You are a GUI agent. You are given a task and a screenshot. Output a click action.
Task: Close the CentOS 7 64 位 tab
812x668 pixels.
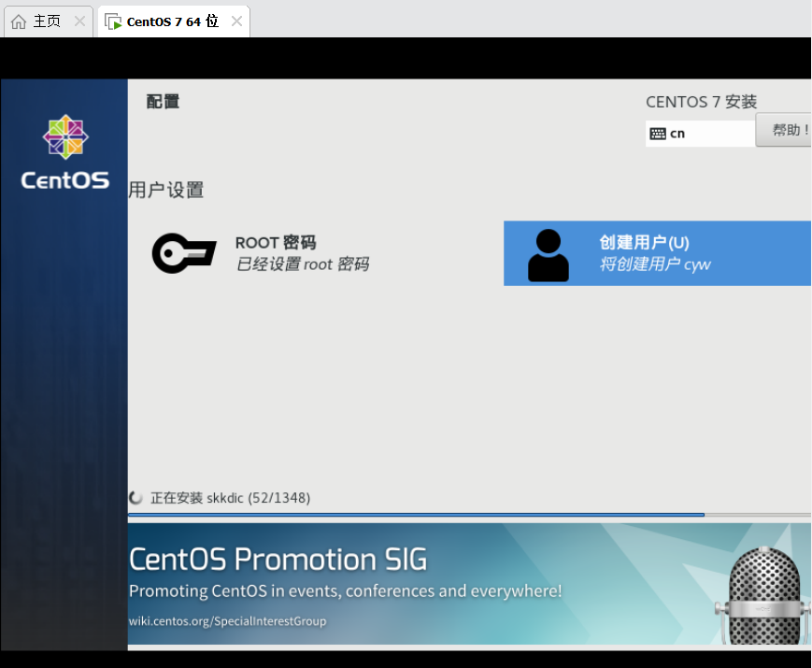pos(236,21)
